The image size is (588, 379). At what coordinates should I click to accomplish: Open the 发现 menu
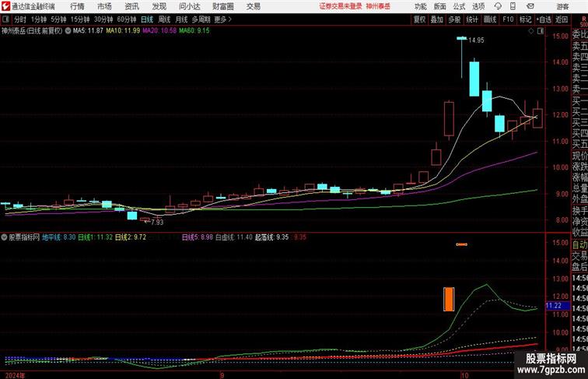point(159,6)
